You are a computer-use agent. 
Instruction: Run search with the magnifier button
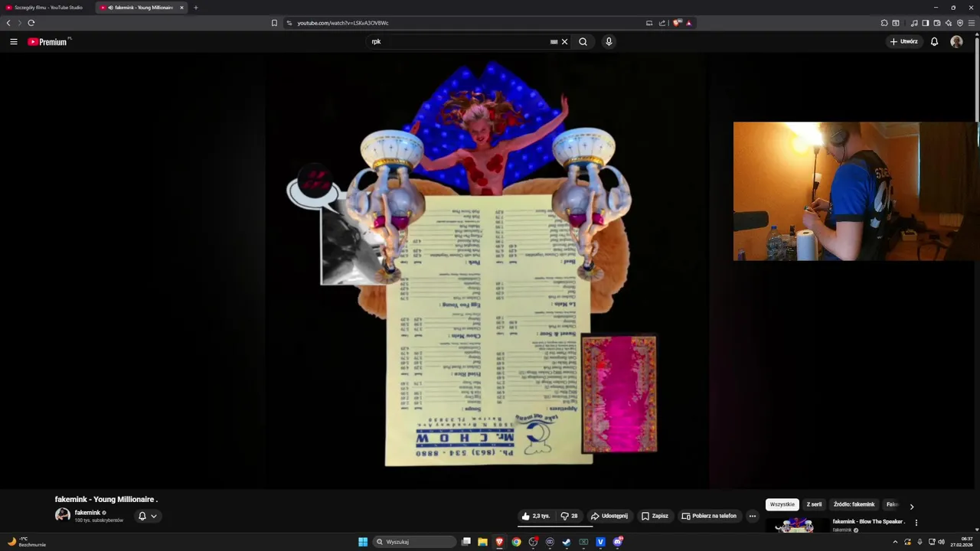pos(583,42)
